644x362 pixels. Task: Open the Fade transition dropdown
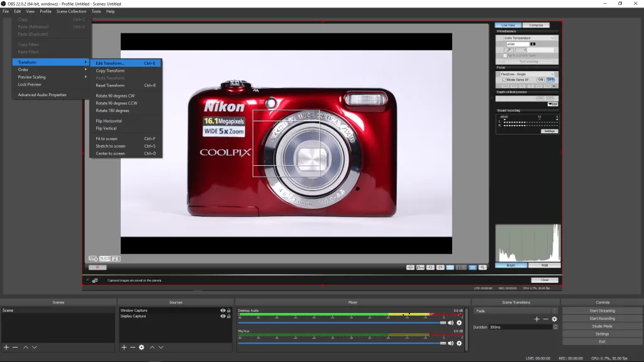click(x=516, y=310)
